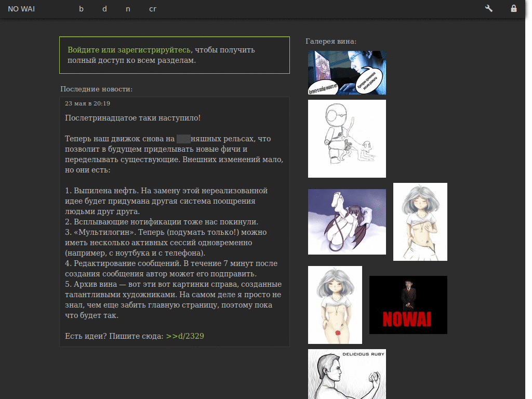Image resolution: width=532 pixels, height=399 pixels.
Task: Click the greyed spoiler word in the news
Action: tap(183, 139)
